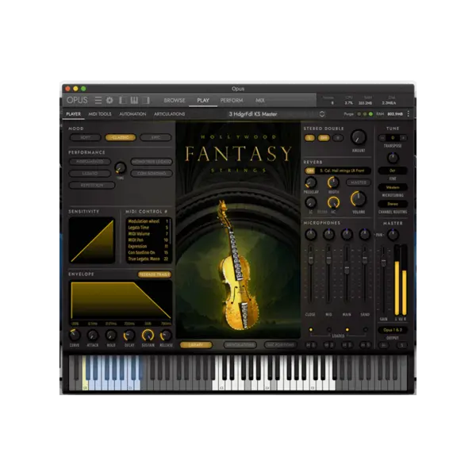Toggle the right sidebar panel icon
476x476 pixels.
point(146,100)
